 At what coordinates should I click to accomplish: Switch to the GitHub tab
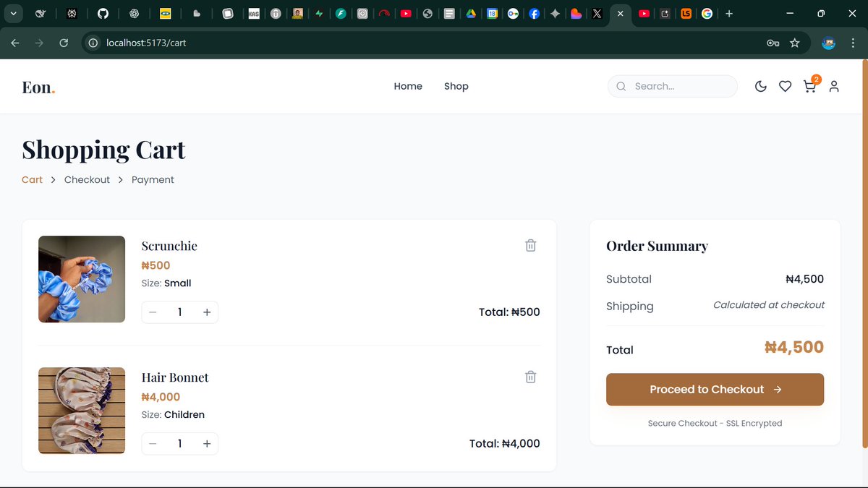(x=103, y=13)
